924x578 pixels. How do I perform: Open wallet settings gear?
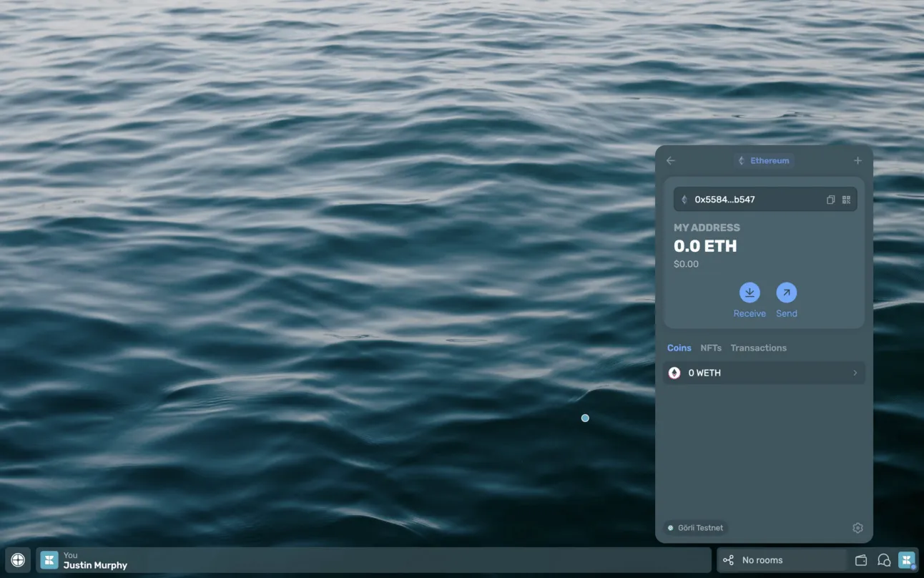click(x=857, y=528)
